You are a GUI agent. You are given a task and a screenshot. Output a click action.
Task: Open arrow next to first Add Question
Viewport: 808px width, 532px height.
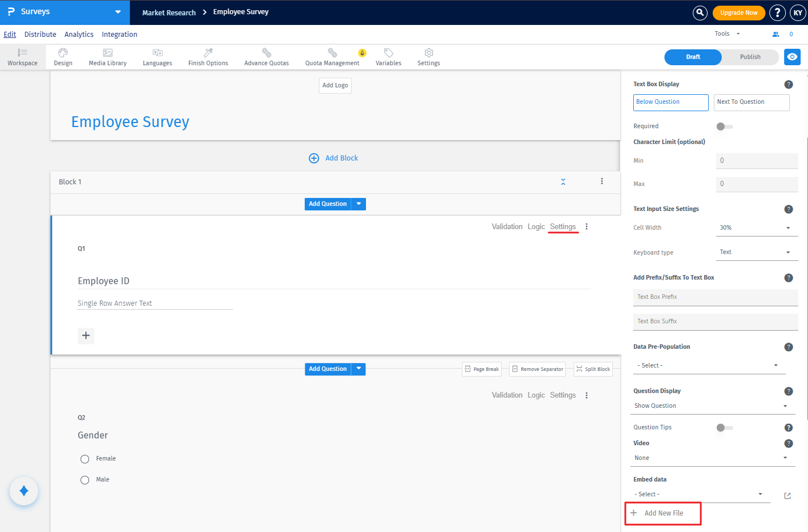(x=359, y=204)
